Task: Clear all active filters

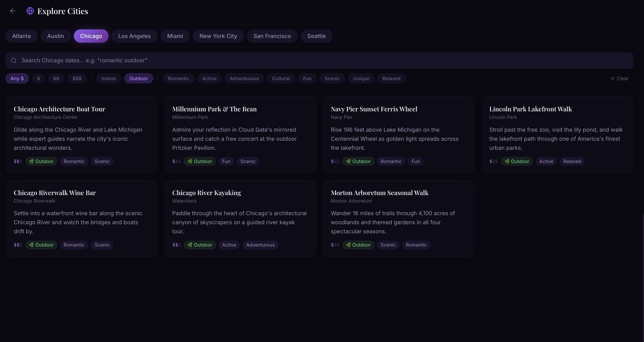Action: [x=620, y=79]
